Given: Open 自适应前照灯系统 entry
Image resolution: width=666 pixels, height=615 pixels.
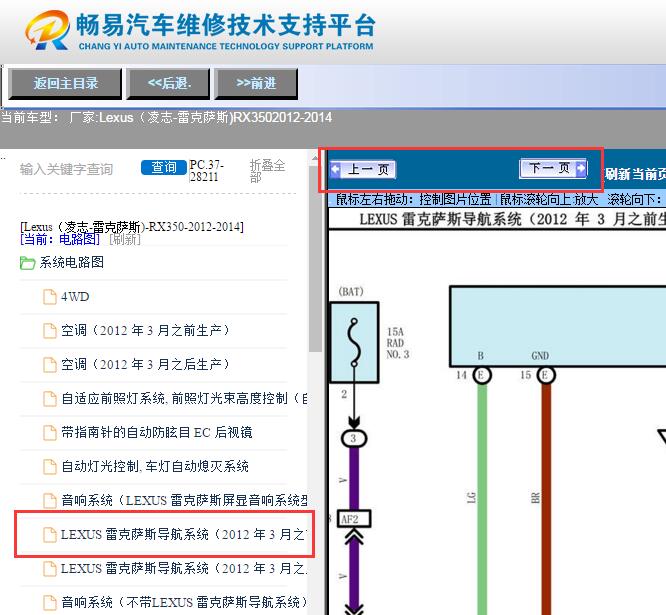Looking at the screenshot, I should tap(184, 398).
